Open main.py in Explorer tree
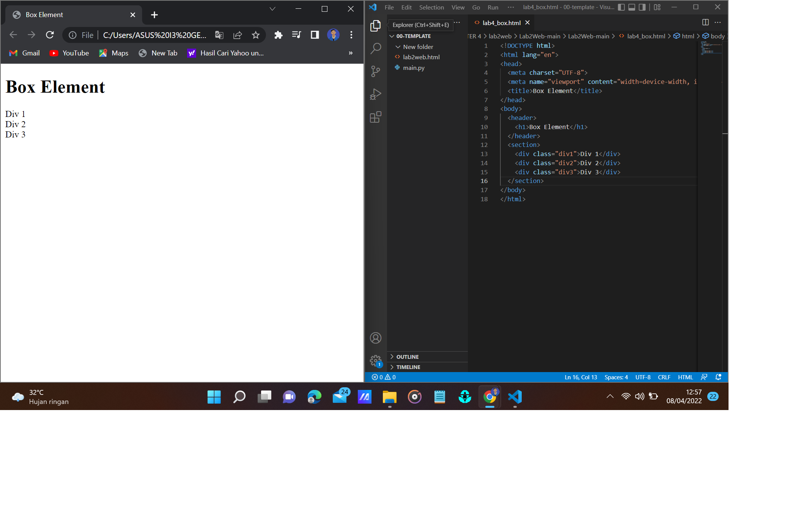The image size is (812, 508). point(427,68)
